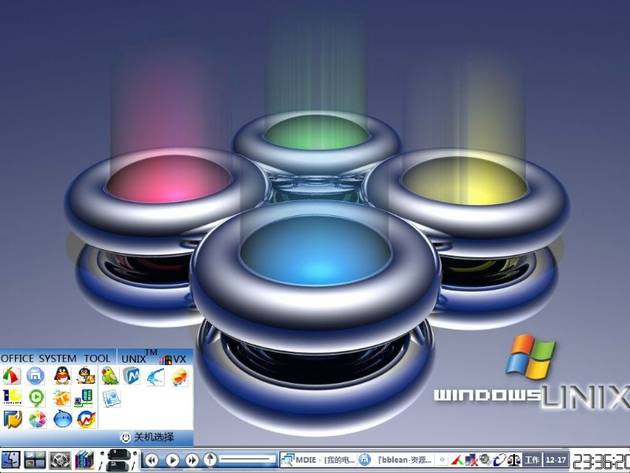Click the rewind button in media player bar
This screenshot has height=473, width=630.
[151, 460]
